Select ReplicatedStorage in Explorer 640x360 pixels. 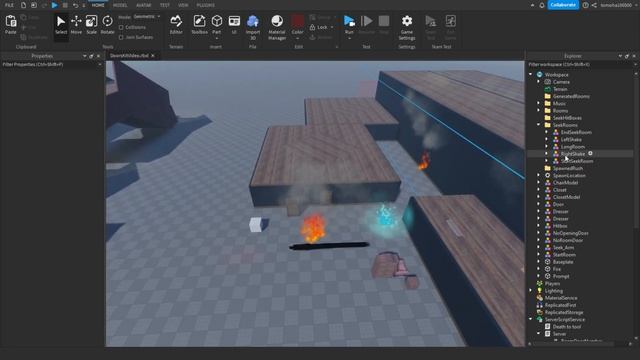pyautogui.click(x=564, y=312)
